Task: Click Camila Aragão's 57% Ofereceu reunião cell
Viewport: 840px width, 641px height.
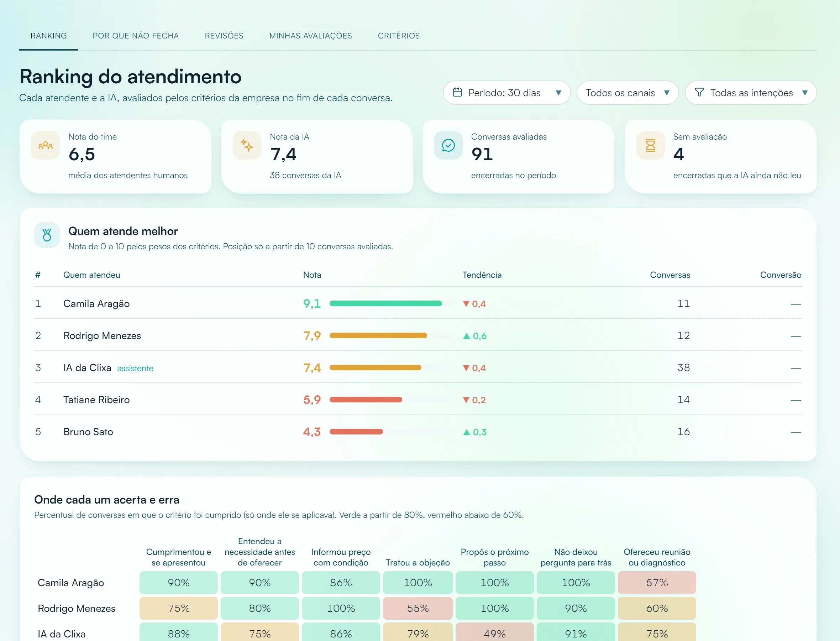Action: click(x=657, y=583)
